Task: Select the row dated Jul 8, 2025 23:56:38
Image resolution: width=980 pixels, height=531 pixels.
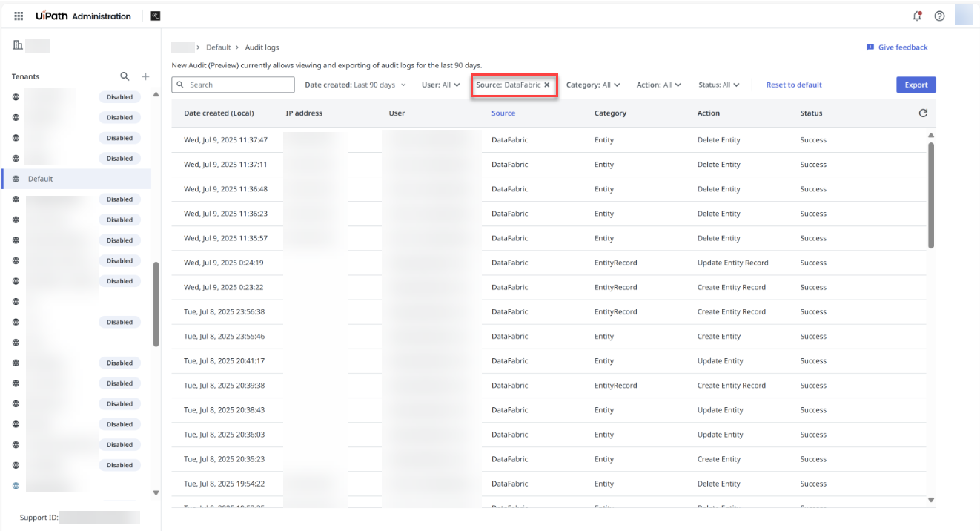Action: pos(549,311)
